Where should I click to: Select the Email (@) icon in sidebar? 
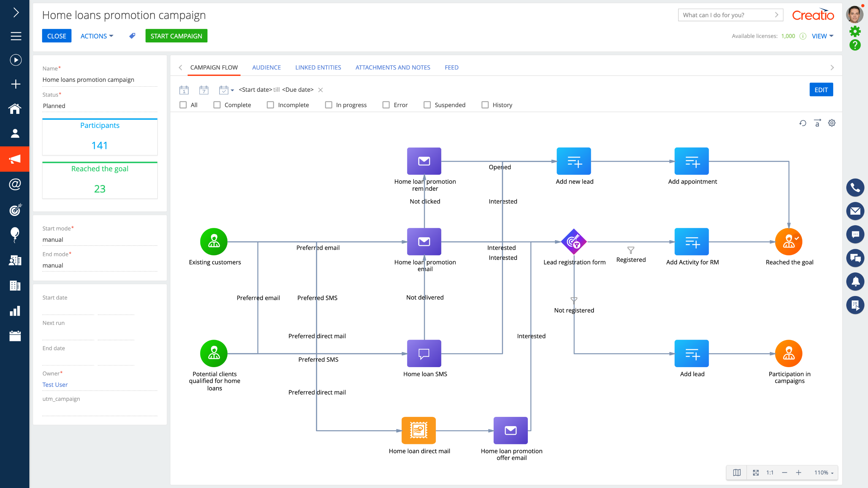15,184
